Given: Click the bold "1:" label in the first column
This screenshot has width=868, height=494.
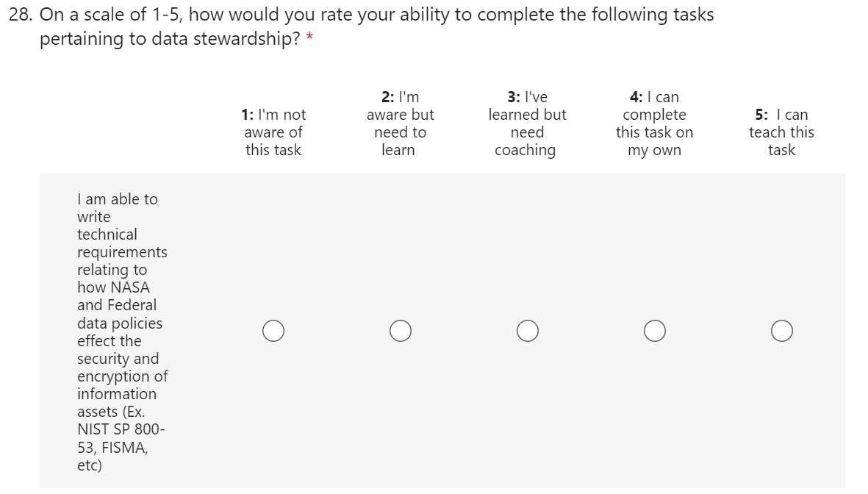Looking at the screenshot, I should pos(248,115).
